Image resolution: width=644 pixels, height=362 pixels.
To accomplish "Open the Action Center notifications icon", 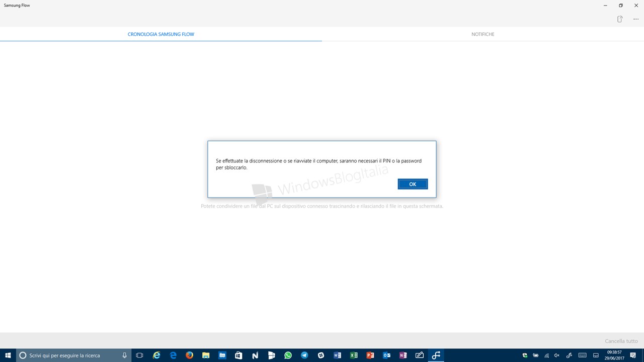I will (633, 355).
